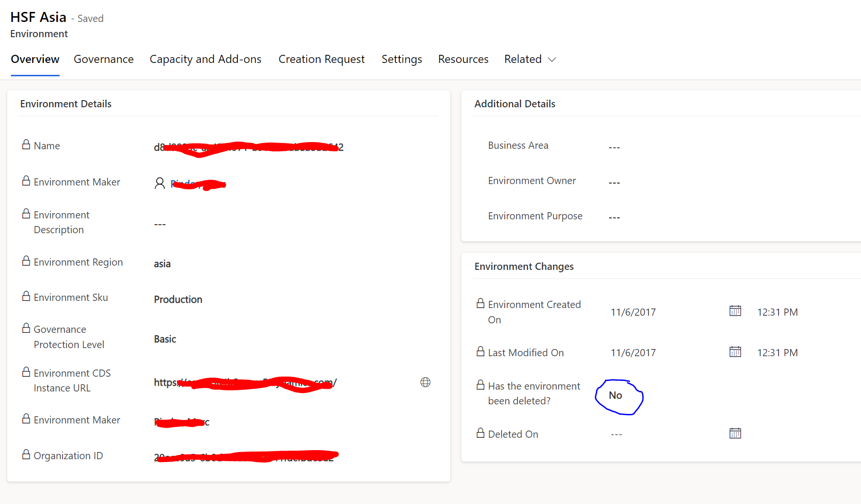Click the calendar icon beside Deleted On

(x=735, y=433)
